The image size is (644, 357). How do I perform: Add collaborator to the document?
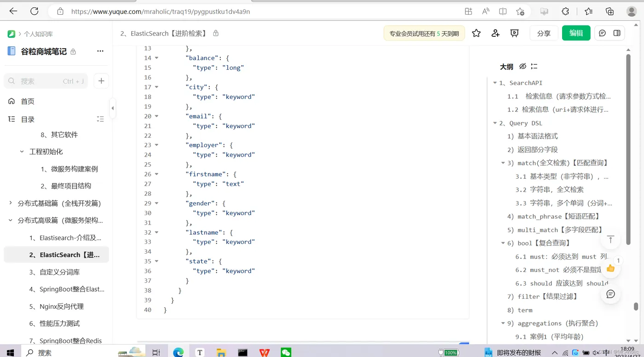[495, 33]
